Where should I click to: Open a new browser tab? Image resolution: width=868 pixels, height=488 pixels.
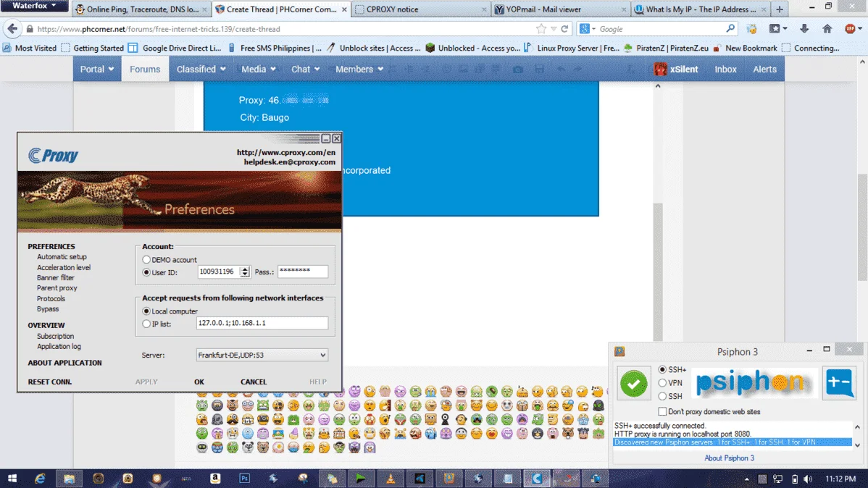pyautogui.click(x=780, y=9)
